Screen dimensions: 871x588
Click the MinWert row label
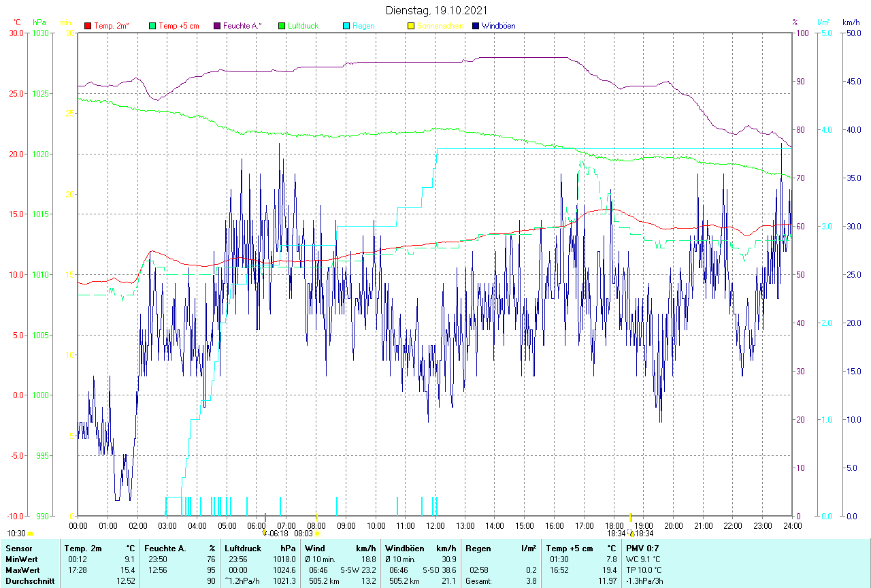[x=20, y=559]
